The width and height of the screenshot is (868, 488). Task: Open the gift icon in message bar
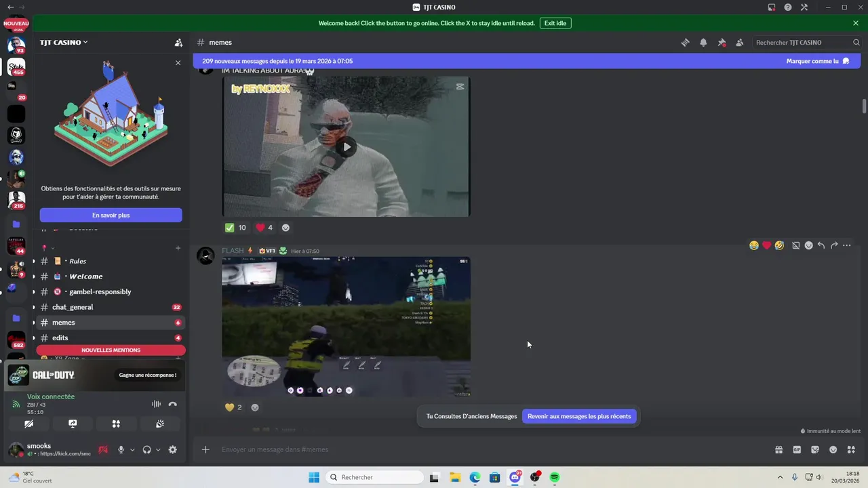pyautogui.click(x=778, y=449)
